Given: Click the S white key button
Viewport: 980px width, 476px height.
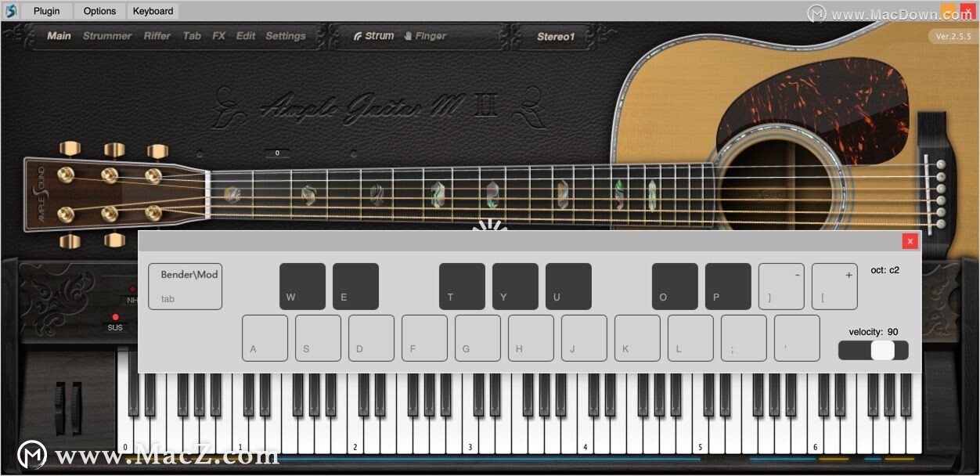Looking at the screenshot, I should tap(318, 338).
